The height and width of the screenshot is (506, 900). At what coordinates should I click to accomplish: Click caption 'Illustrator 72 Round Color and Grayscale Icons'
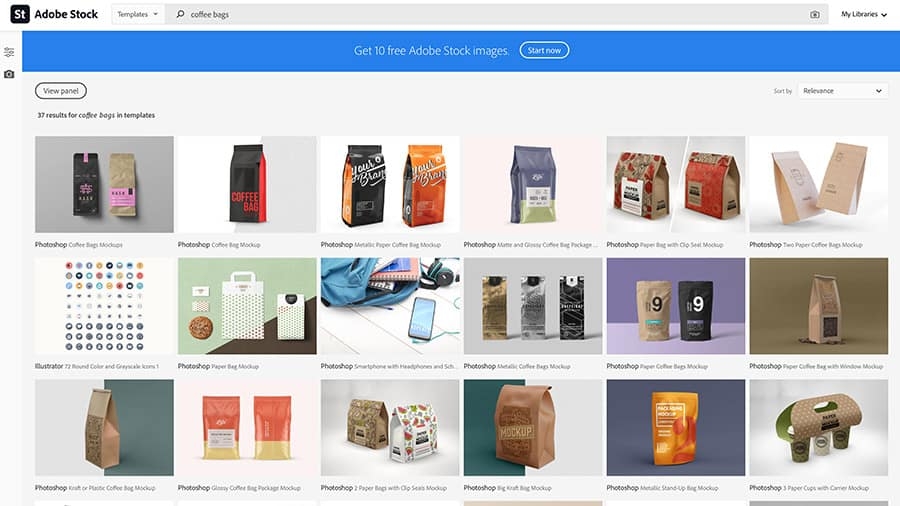(96, 366)
